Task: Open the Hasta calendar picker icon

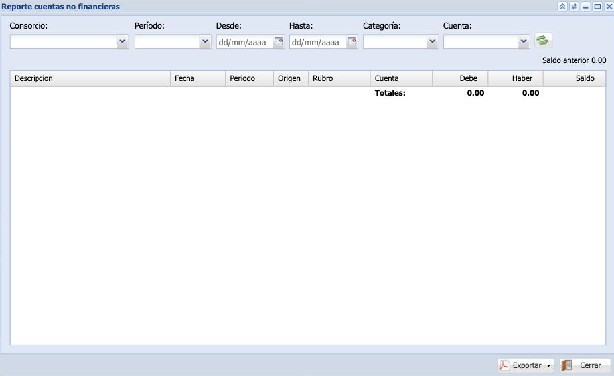Action: (x=352, y=42)
